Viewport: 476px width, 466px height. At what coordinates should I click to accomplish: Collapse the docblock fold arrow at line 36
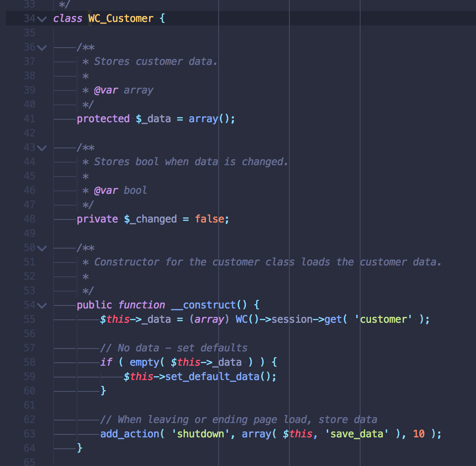click(x=42, y=48)
